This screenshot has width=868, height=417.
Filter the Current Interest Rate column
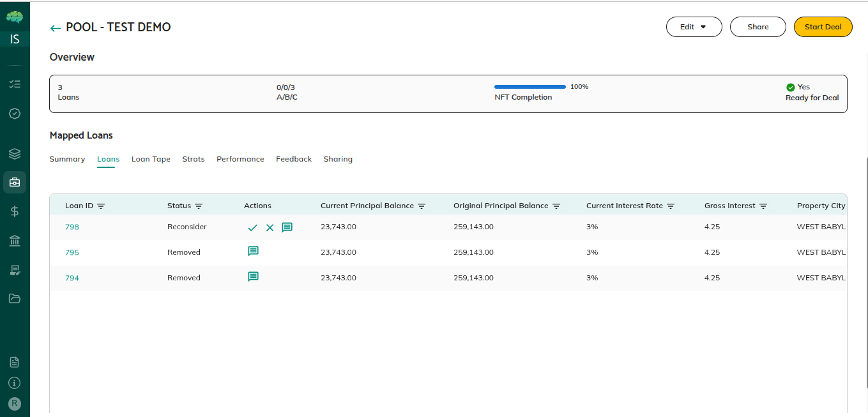pyautogui.click(x=671, y=206)
